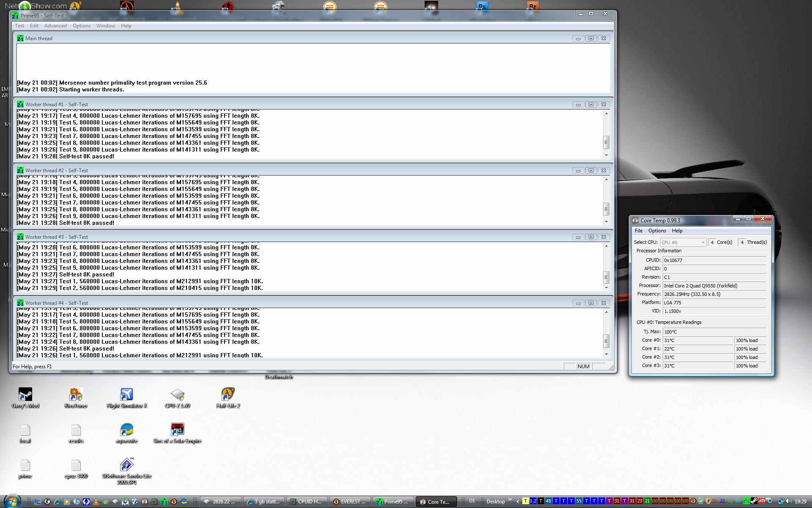Open Core Temp Options menu

(657, 231)
